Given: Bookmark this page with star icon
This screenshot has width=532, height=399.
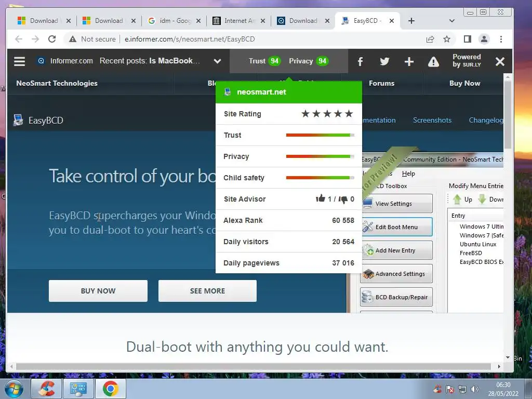Looking at the screenshot, I should click(x=447, y=39).
